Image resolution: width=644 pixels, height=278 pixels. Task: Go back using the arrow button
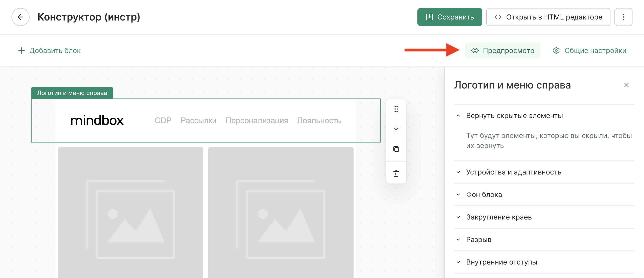pos(21,17)
